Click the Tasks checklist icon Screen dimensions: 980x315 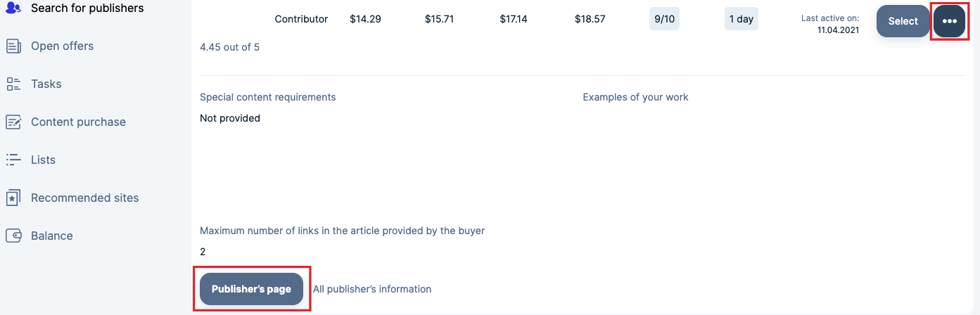(x=13, y=84)
